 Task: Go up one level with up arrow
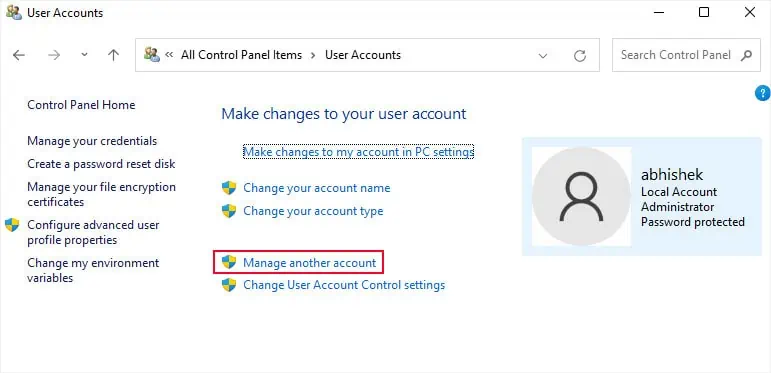coord(114,55)
